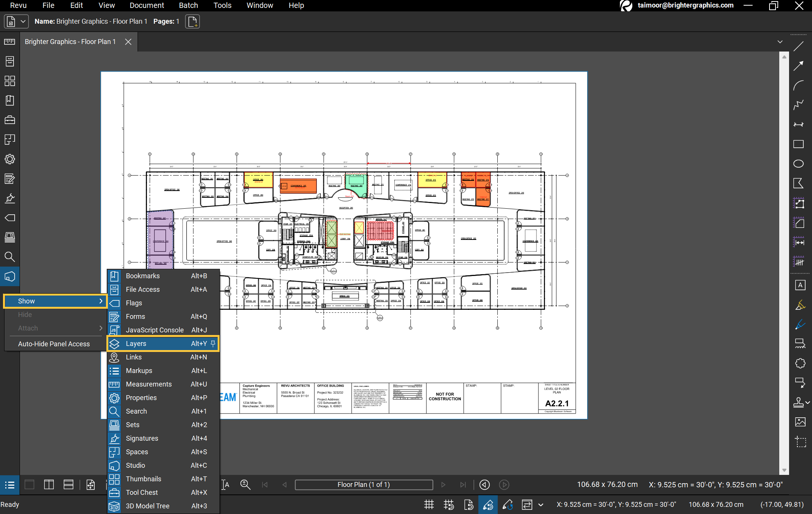Open the Measurements panel ruler icon
This screenshot has height=514, width=812.
(10, 42)
